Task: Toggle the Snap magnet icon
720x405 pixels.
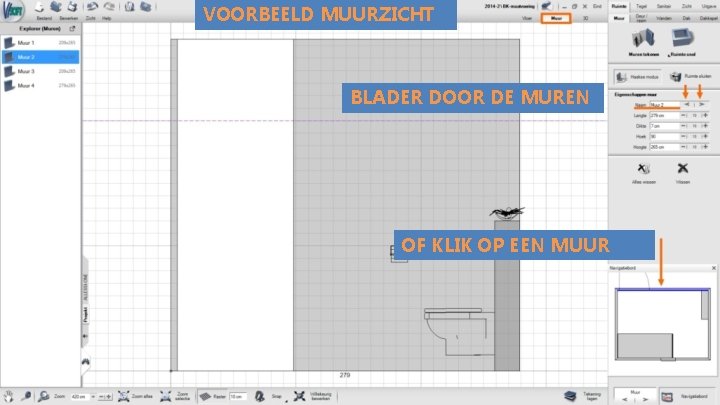Action: click(x=259, y=396)
